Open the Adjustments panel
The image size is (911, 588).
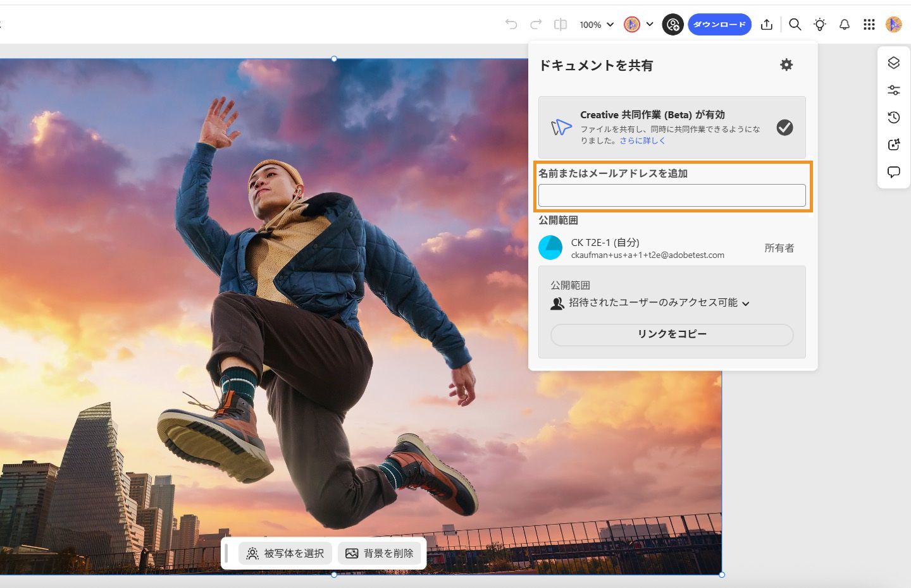(x=893, y=90)
